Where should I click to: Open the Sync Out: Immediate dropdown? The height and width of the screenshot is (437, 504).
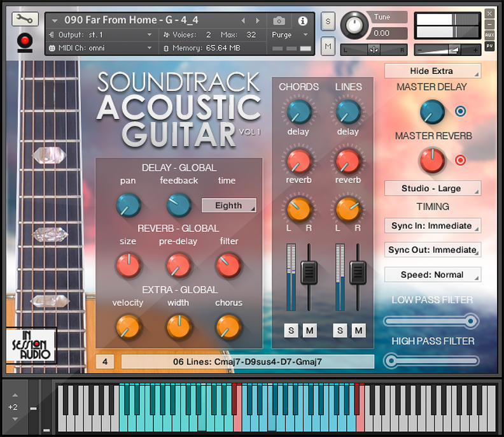[433, 250]
